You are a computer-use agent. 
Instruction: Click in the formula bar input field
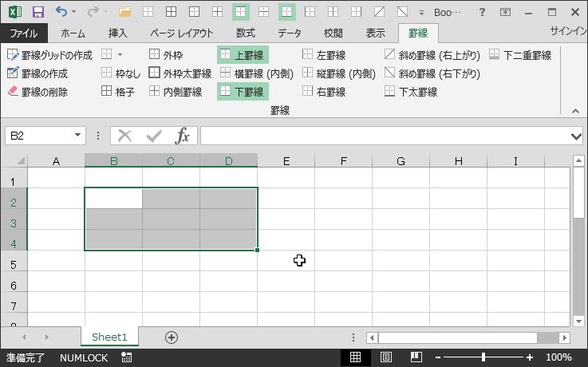click(x=385, y=136)
